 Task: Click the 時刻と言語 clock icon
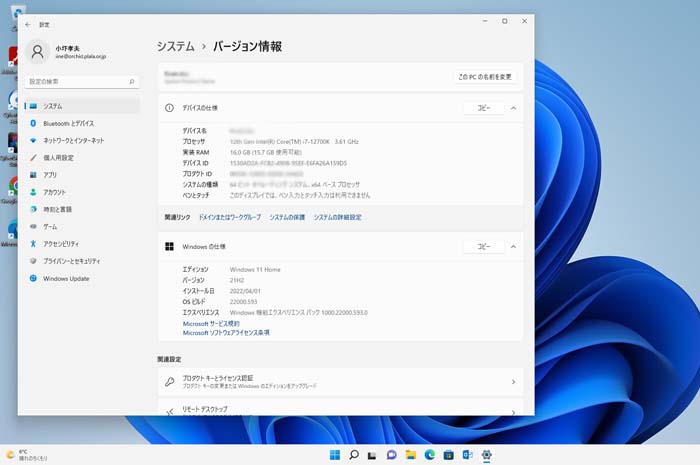click(33, 209)
